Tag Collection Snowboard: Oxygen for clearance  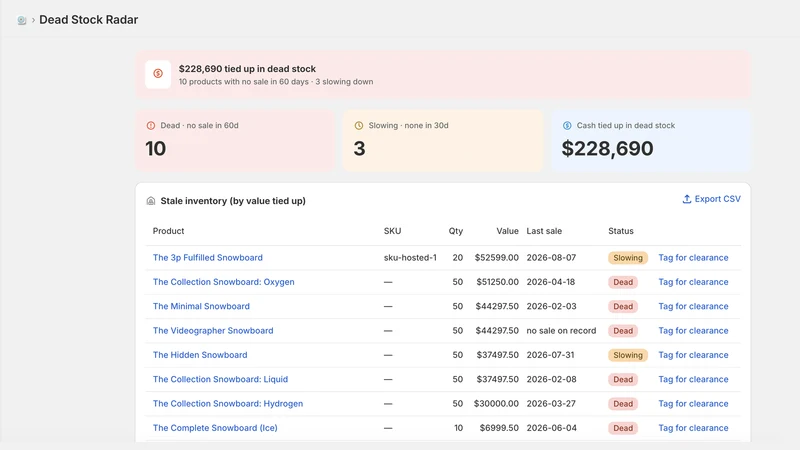click(693, 282)
